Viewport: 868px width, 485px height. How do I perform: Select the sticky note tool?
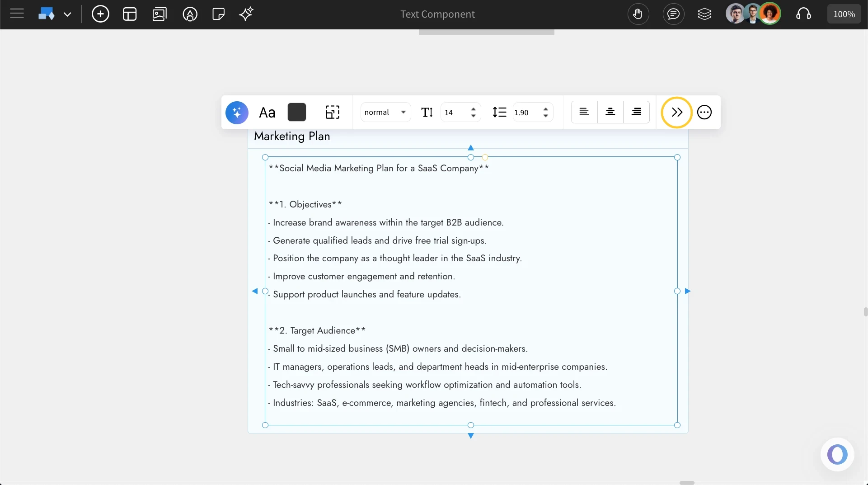(218, 14)
